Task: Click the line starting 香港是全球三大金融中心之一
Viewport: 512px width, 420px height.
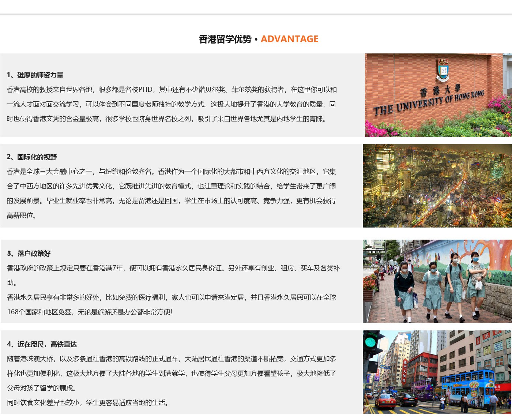Action: (171, 172)
